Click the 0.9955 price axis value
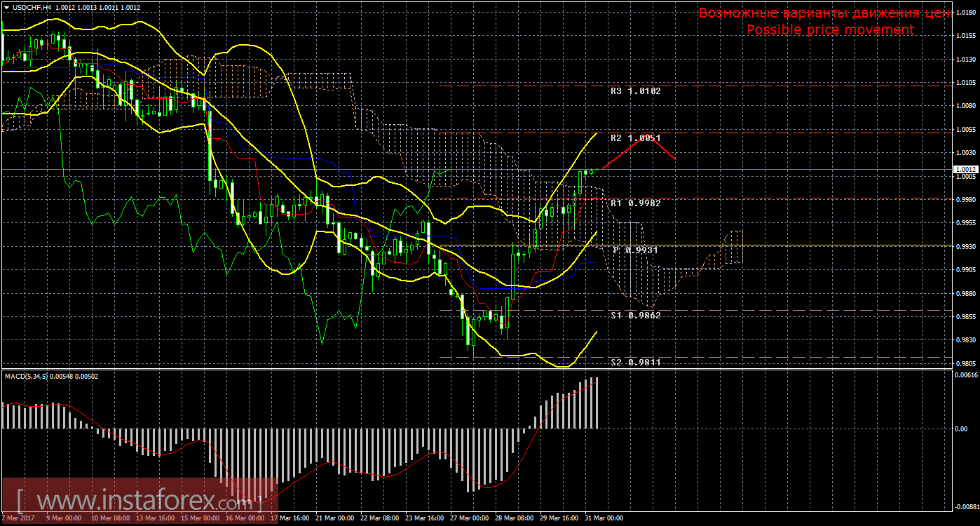Image resolution: width=980 pixels, height=526 pixels. (x=966, y=223)
